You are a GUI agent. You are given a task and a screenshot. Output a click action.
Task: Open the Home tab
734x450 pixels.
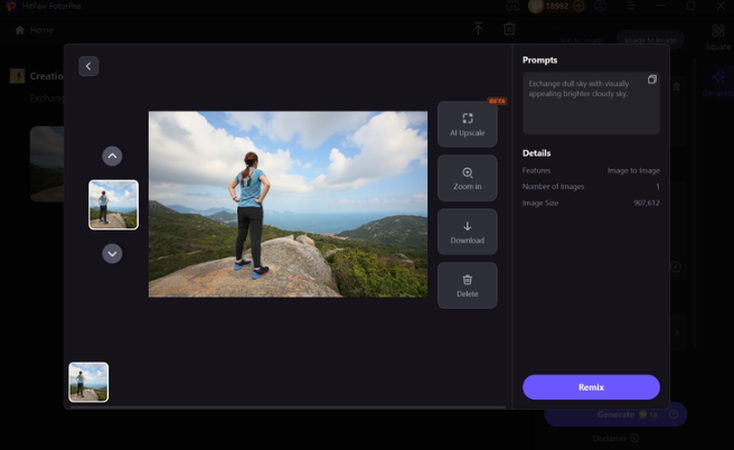[x=35, y=30]
